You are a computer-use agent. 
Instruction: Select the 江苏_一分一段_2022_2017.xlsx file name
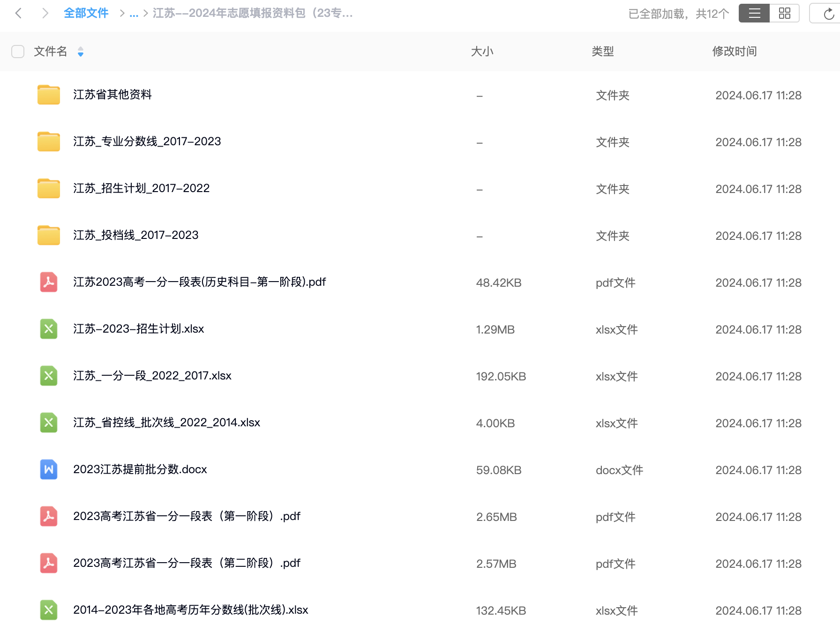point(152,376)
